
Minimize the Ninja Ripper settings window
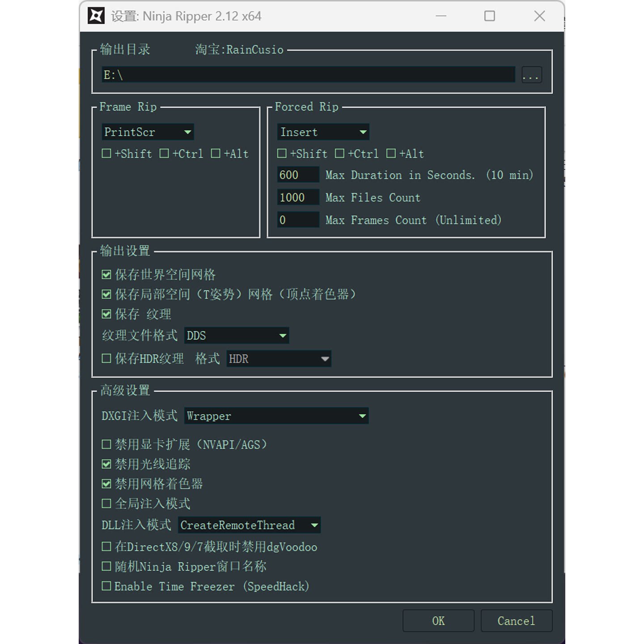click(x=441, y=16)
